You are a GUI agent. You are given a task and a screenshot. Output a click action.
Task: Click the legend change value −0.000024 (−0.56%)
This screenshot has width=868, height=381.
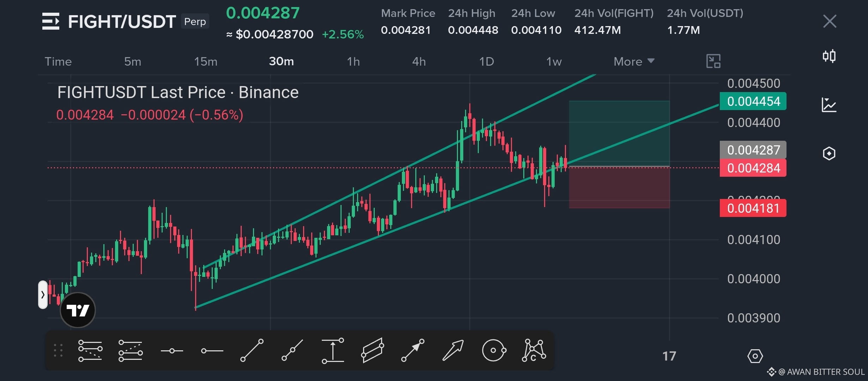coord(182,115)
